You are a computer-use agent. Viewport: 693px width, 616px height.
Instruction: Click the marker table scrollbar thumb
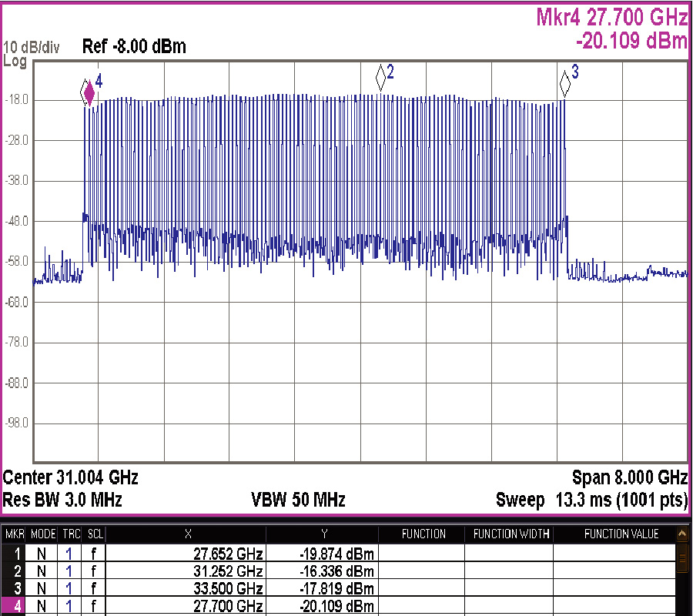[682, 558]
